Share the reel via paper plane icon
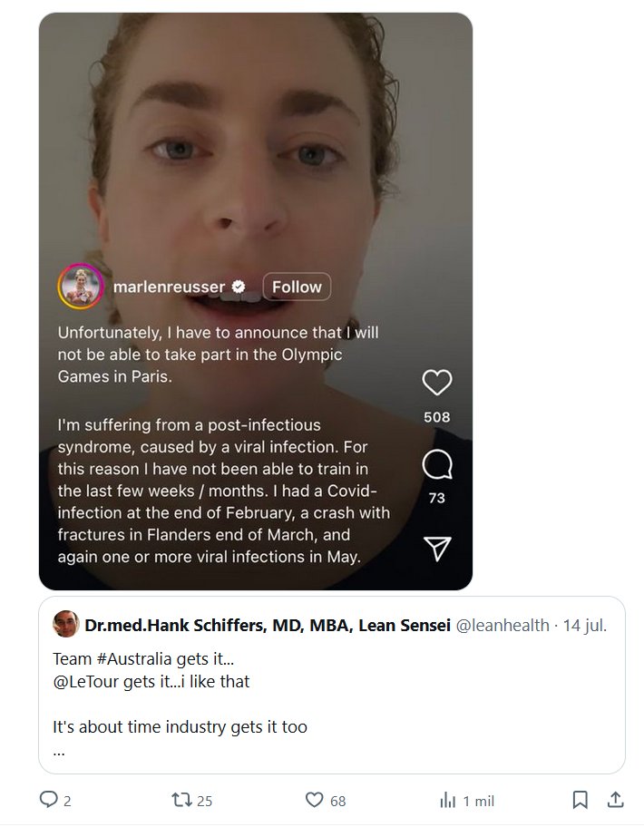Viewport: 644px width, 827px height. [437, 548]
